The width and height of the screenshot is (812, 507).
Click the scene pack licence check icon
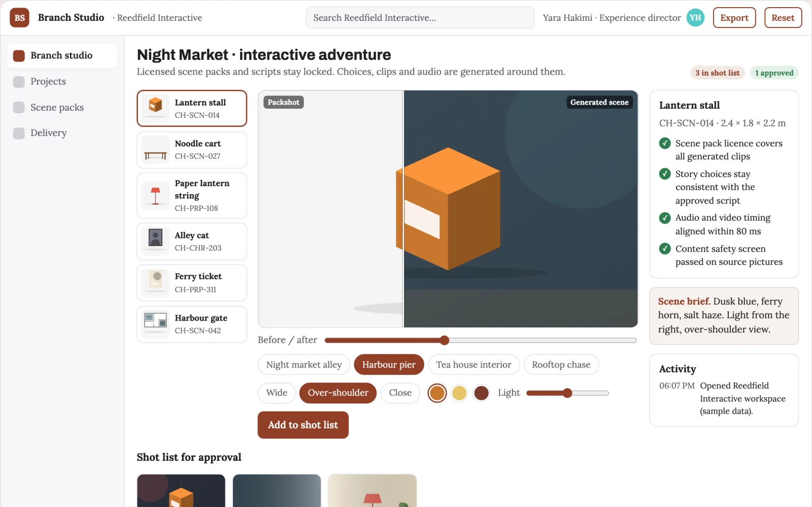(665, 144)
